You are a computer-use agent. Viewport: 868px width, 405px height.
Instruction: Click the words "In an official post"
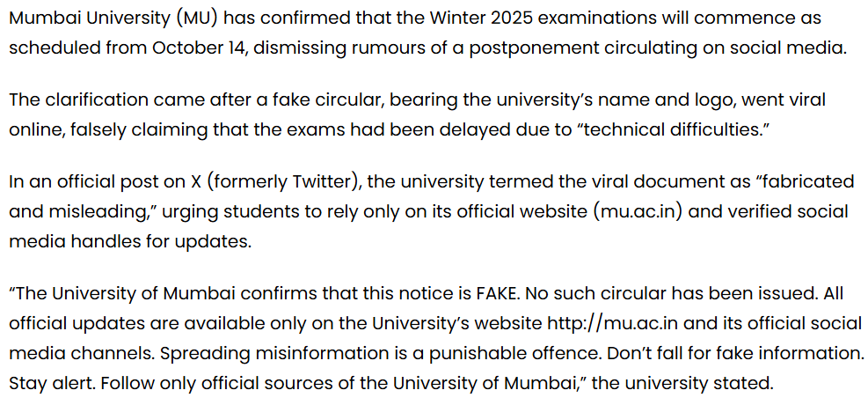tap(90, 182)
